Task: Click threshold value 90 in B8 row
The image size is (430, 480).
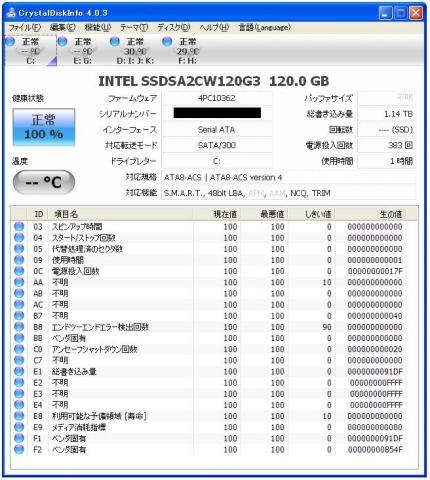Action: (x=327, y=327)
